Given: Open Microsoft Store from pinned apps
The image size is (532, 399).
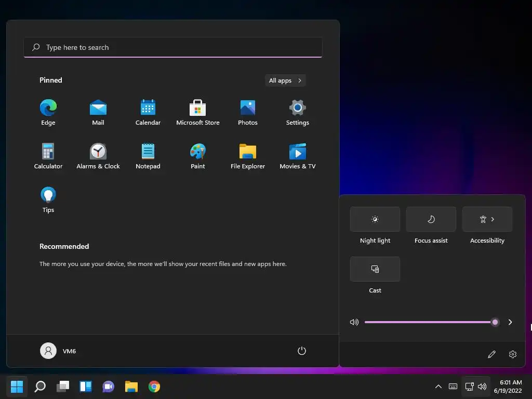Looking at the screenshot, I should (x=198, y=113).
